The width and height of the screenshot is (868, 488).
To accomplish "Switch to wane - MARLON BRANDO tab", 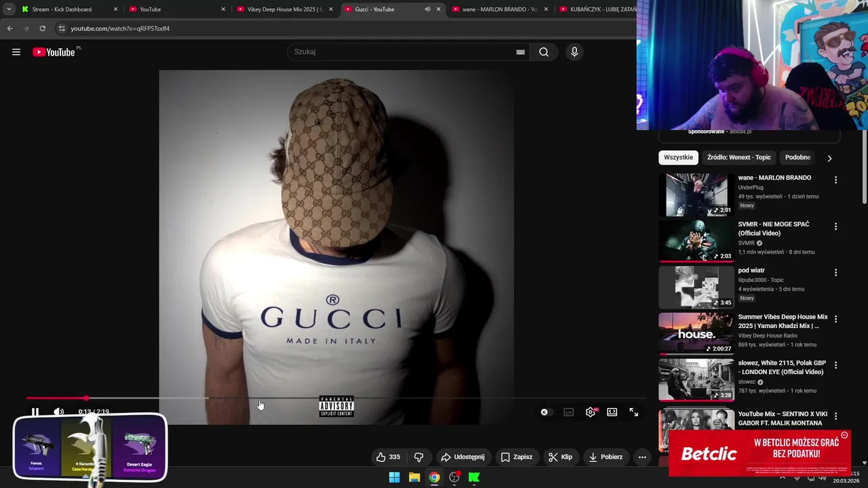I will 500,9.
